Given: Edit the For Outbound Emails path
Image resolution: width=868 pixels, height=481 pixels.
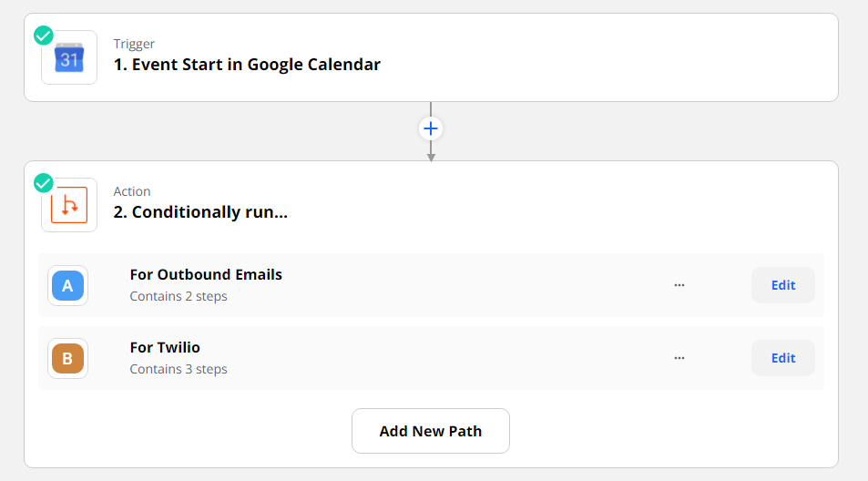Looking at the screenshot, I should pos(782,285).
